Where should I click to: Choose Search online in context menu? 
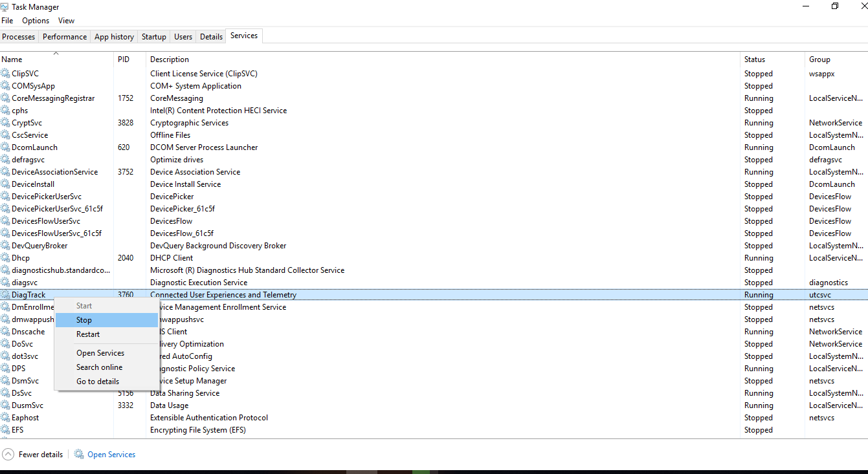tap(99, 367)
